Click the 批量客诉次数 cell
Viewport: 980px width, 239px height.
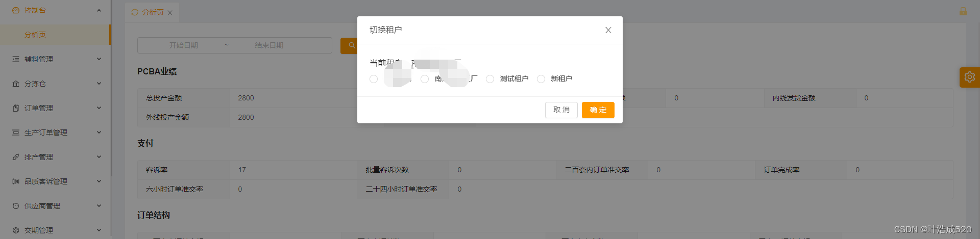[403, 170]
